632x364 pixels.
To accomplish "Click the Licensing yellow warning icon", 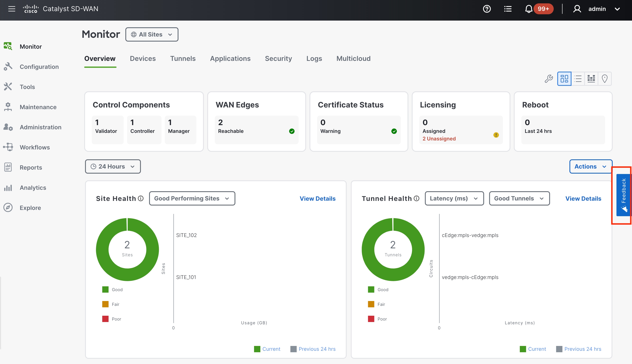I will coord(496,135).
